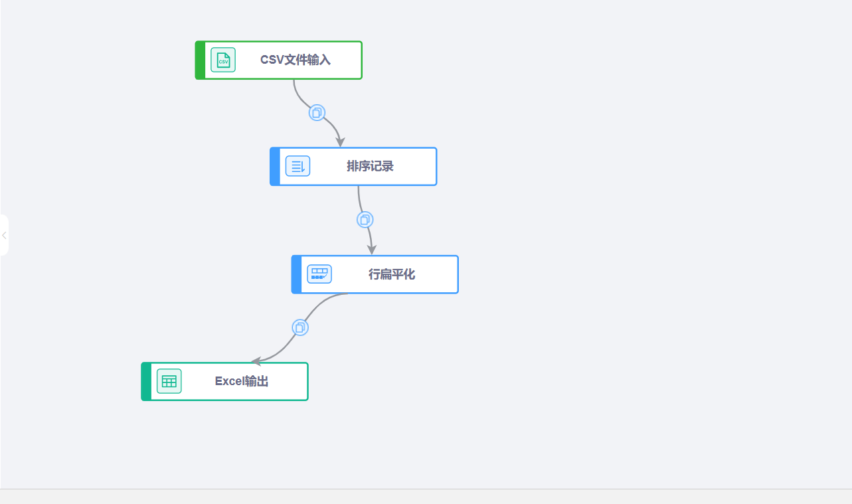Click the flatten table icon in the 行扁平化 node
This screenshot has height=504, width=852.
click(x=319, y=274)
